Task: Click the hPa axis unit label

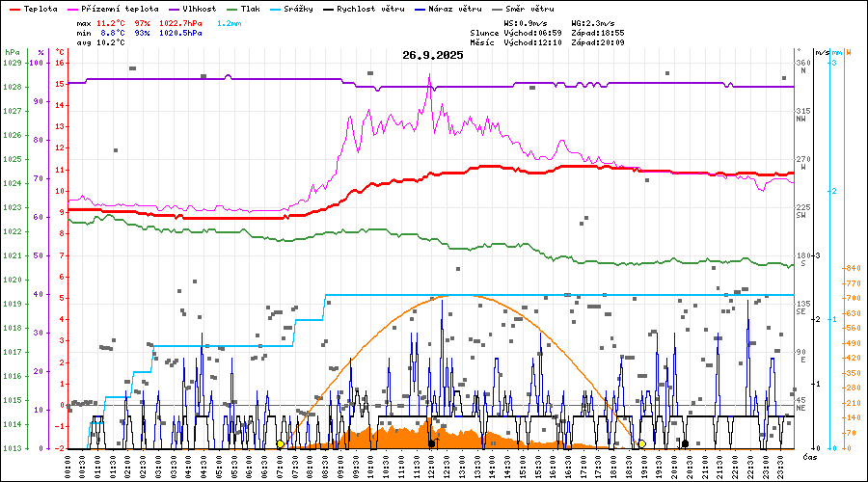Action: (12, 52)
